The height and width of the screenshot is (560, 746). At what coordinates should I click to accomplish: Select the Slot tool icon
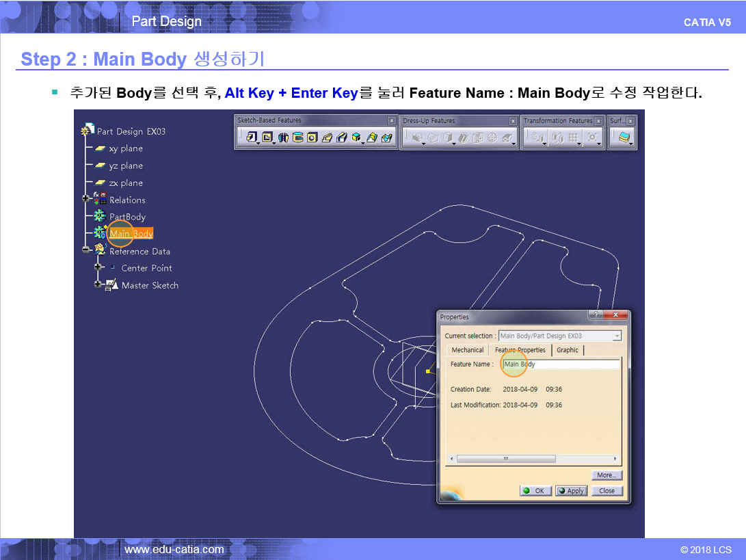click(x=342, y=137)
